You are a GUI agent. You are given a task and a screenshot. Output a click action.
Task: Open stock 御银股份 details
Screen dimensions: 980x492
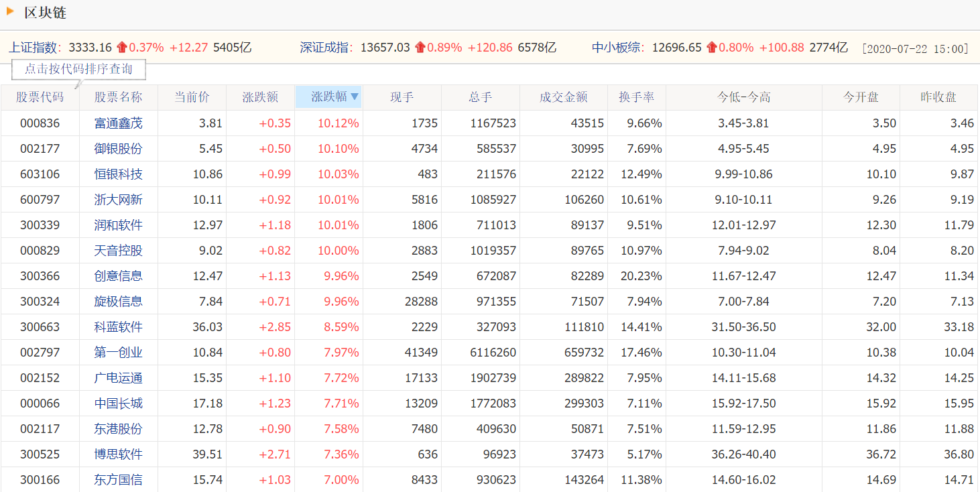click(119, 149)
